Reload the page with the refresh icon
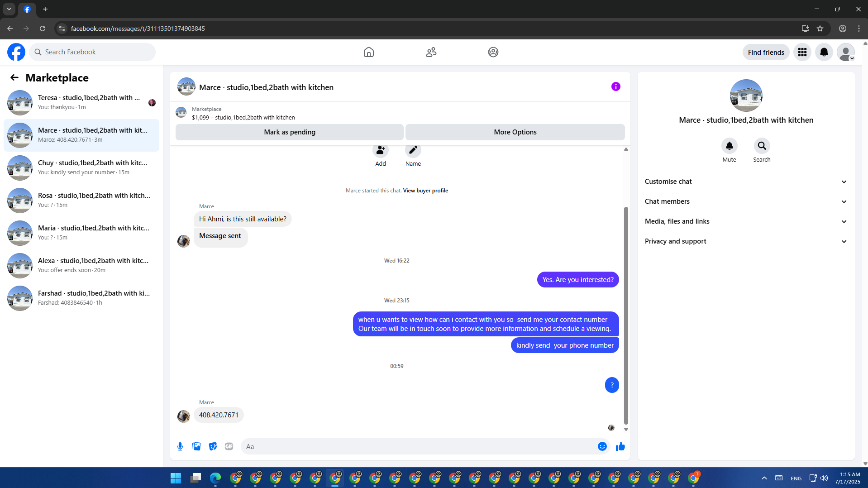The image size is (868, 488). (43, 29)
